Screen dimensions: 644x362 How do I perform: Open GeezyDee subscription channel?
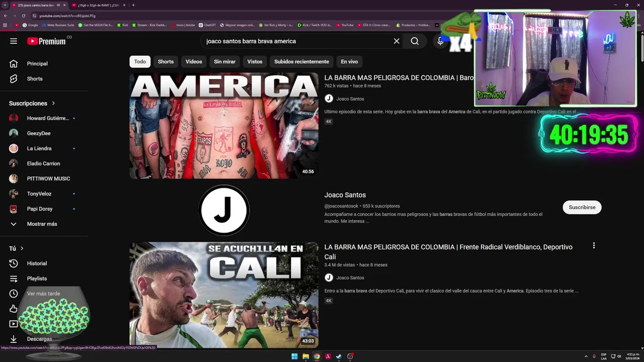(39, 133)
